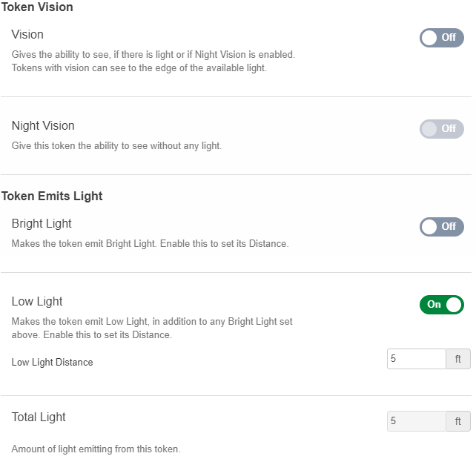Viewport: 476px width, 459px height.
Task: Click the Night Vision setting label
Action: pos(43,126)
